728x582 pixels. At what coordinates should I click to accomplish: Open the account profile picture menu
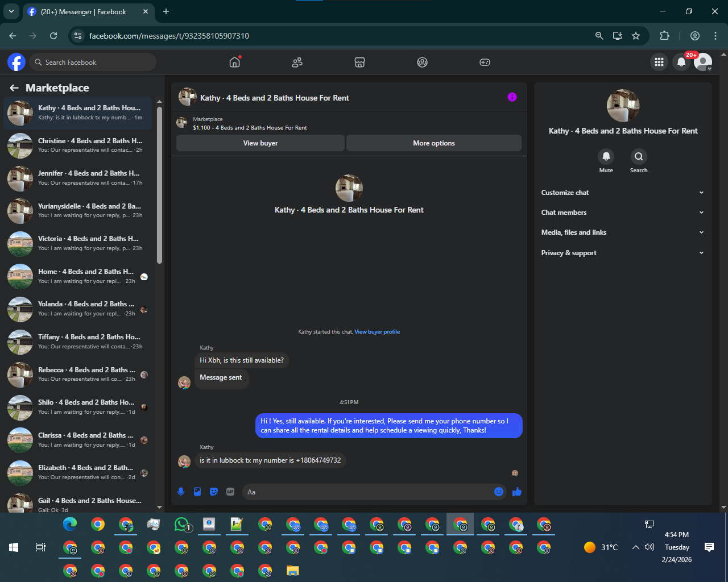click(x=704, y=63)
